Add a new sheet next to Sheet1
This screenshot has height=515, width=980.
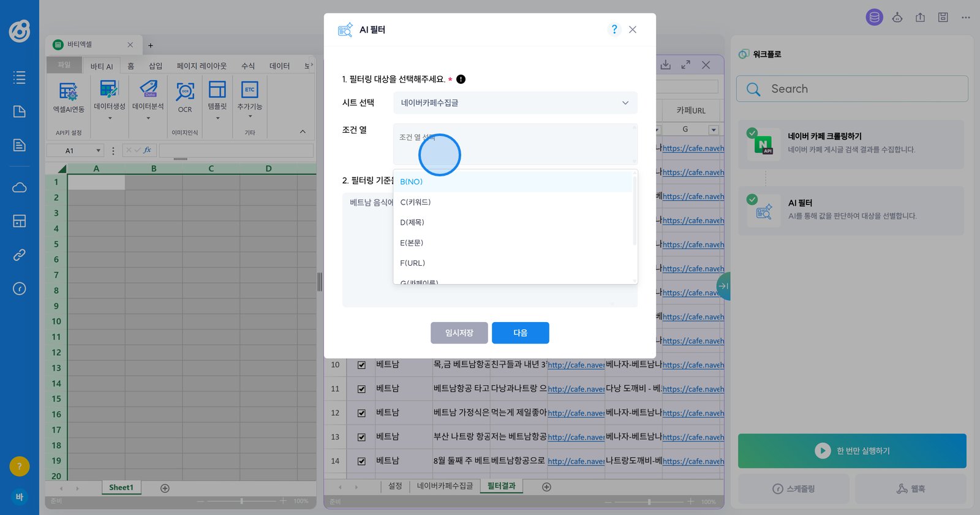(165, 488)
